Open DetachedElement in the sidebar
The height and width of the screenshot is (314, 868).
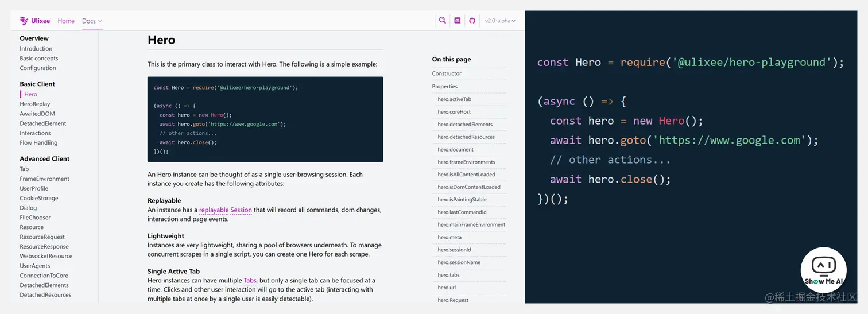pyautogui.click(x=43, y=123)
